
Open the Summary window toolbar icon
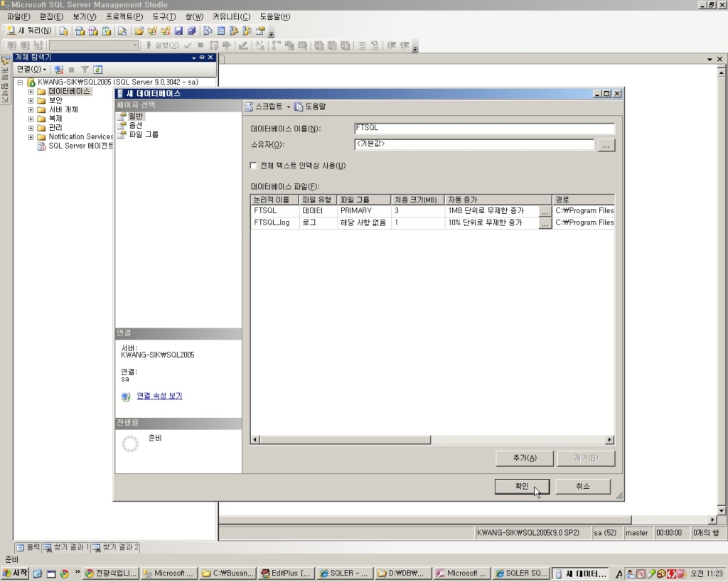(221, 31)
